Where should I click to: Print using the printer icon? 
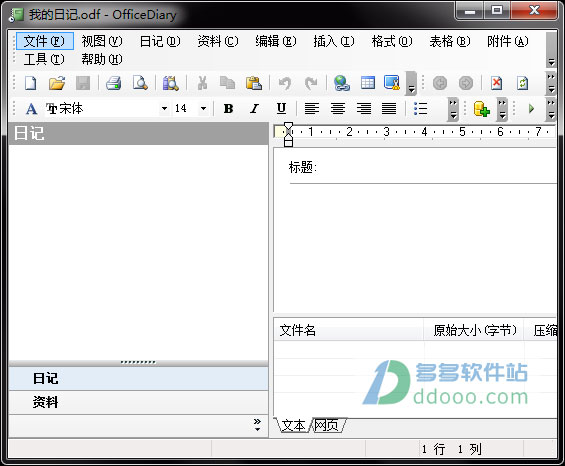(x=114, y=83)
